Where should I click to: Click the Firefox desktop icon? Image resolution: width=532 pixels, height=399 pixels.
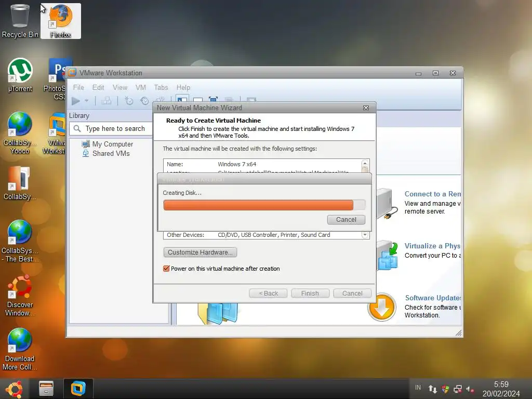pyautogui.click(x=61, y=21)
